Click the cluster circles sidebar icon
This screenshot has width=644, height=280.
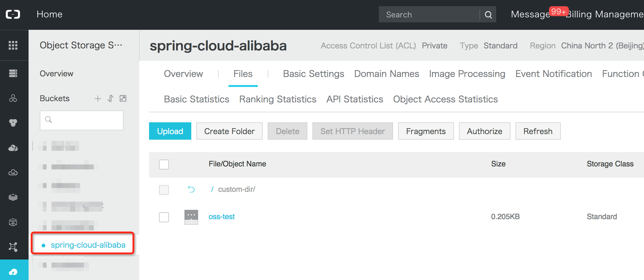pos(13,98)
